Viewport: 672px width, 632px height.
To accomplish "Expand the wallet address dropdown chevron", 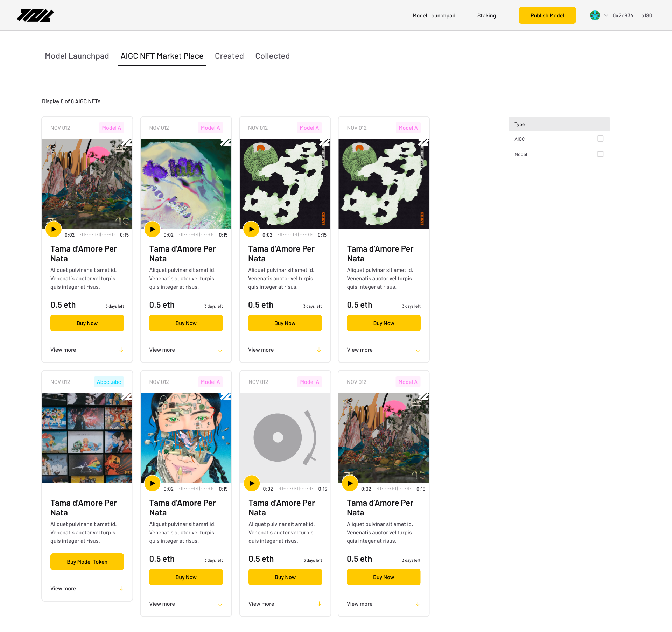I will 606,15.
